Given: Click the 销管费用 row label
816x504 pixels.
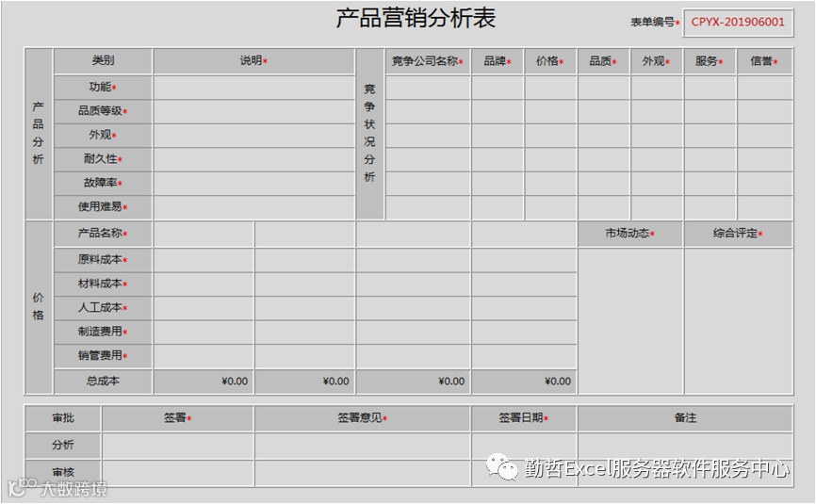Looking at the screenshot, I should coord(103,356).
